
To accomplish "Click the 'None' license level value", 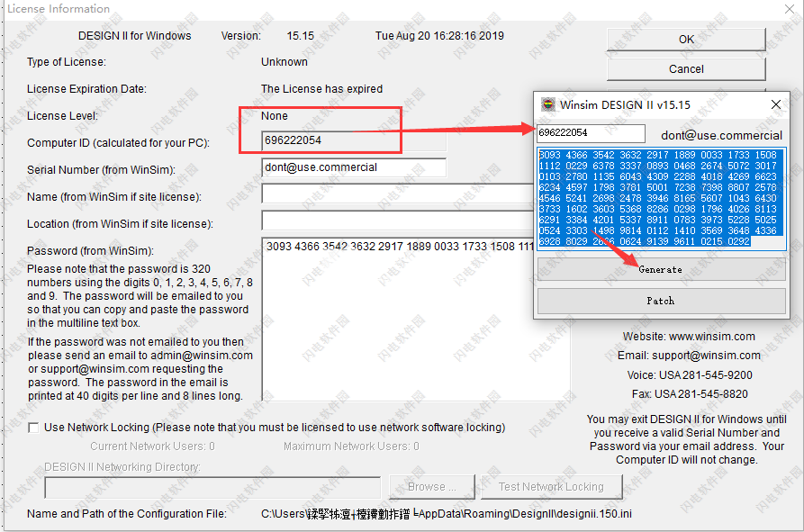I will 275,116.
